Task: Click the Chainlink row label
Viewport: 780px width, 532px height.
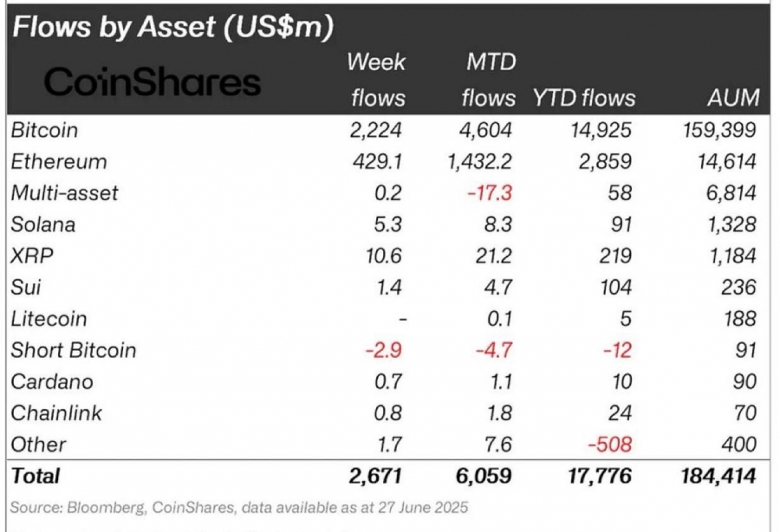Action: (56, 413)
